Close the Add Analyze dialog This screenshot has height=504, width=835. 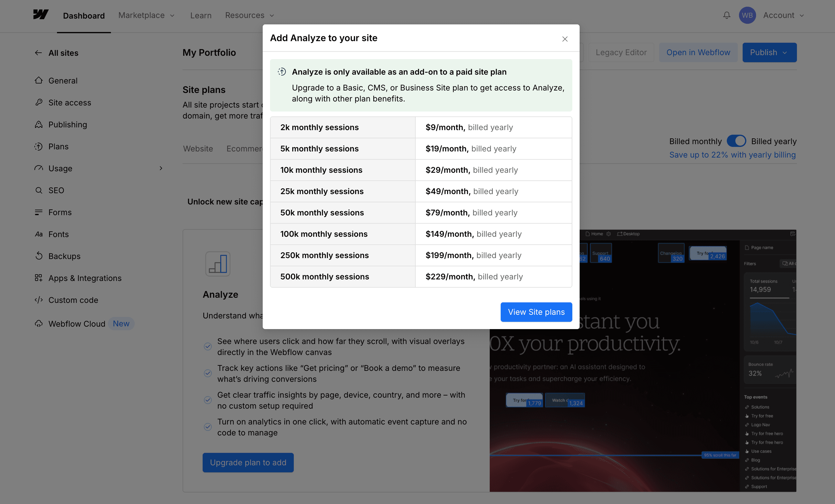pyautogui.click(x=565, y=39)
